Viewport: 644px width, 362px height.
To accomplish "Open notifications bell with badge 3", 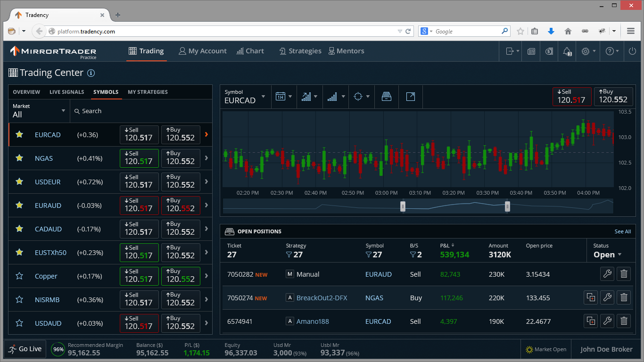I will 567,51.
